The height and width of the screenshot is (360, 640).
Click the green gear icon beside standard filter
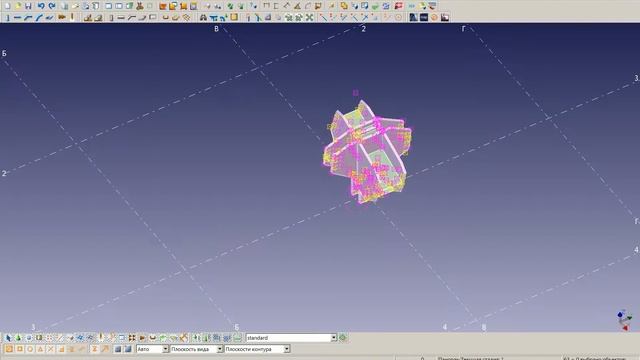(x=343, y=338)
